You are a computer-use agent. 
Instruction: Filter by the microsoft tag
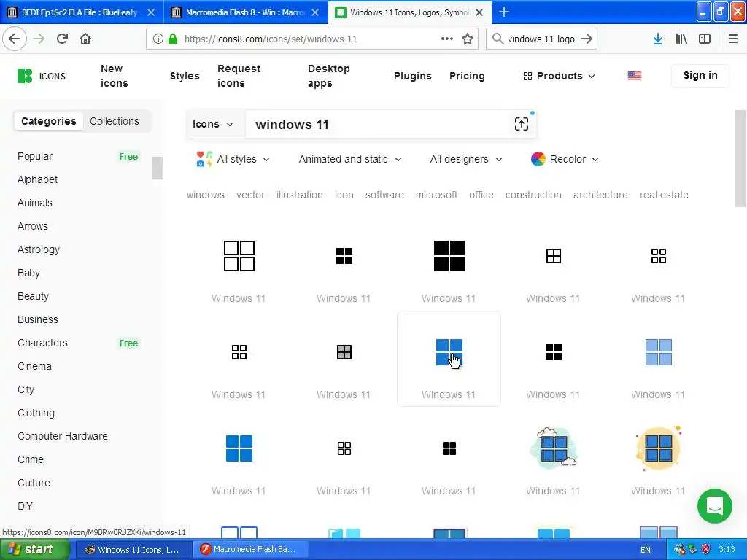436,195
